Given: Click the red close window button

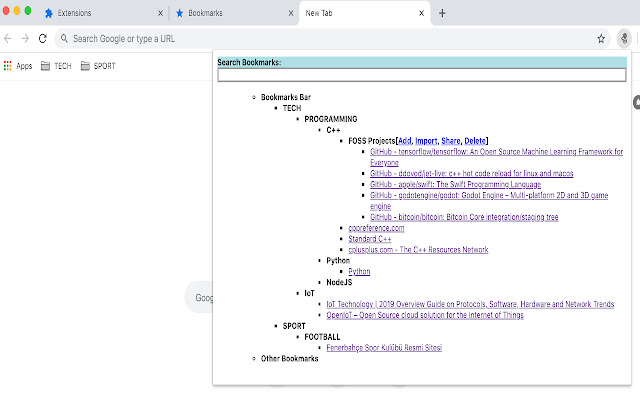Looking at the screenshot, I should [6, 11].
